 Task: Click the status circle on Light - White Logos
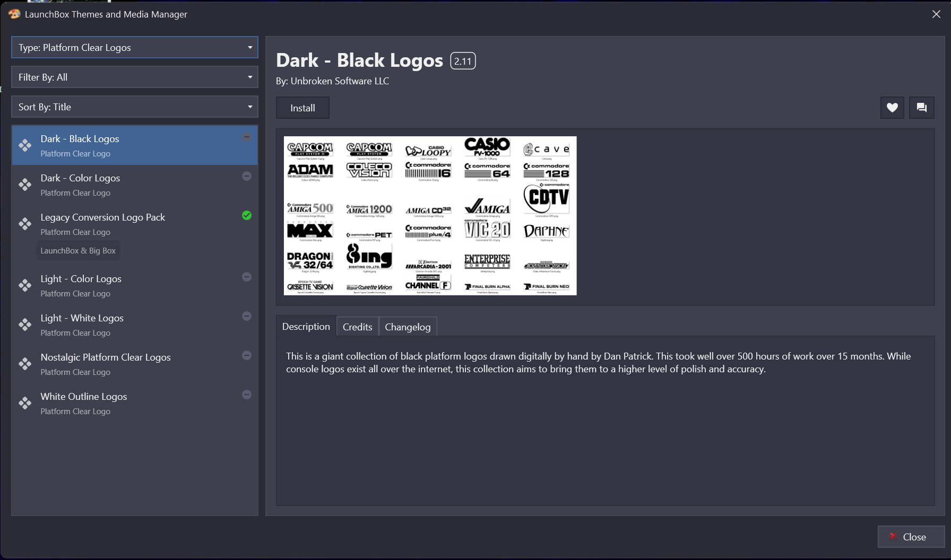click(247, 316)
